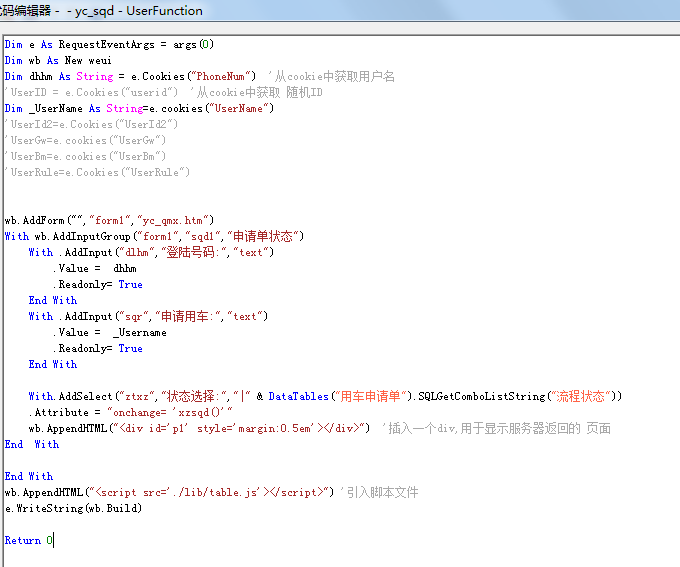Click the first '.Readonly= True' line
The image size is (680, 567).
click(x=98, y=285)
